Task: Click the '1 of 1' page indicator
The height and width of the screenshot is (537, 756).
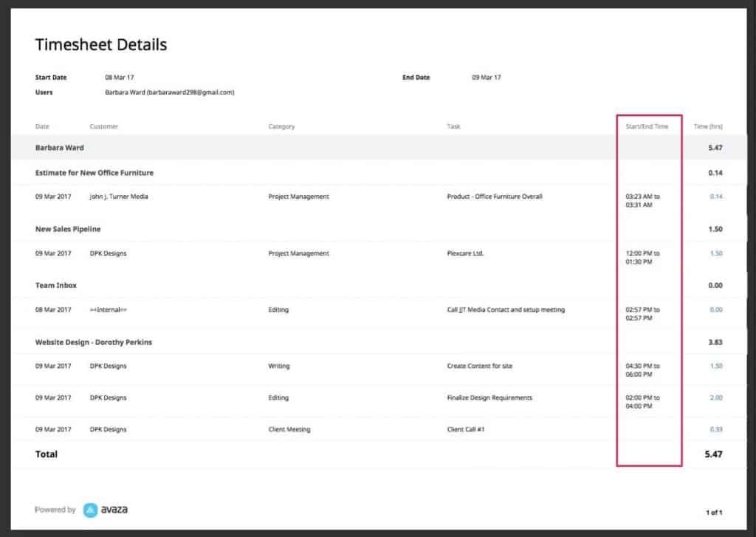Action: (x=714, y=512)
